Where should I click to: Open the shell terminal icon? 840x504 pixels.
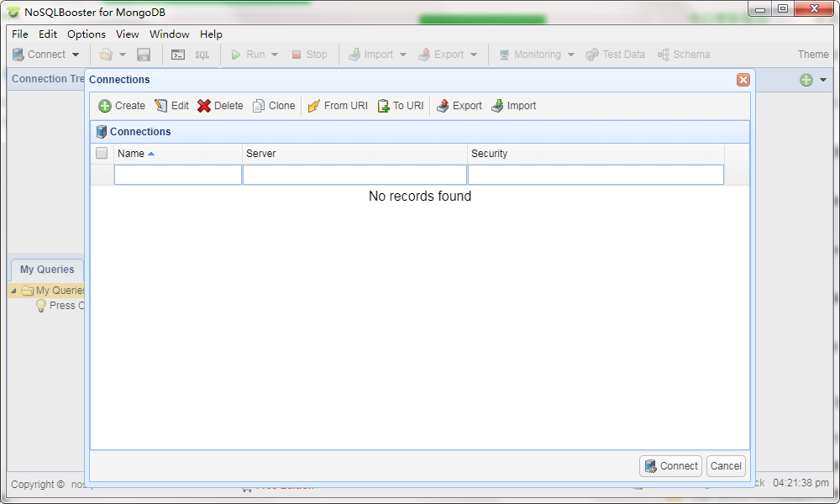pos(178,54)
